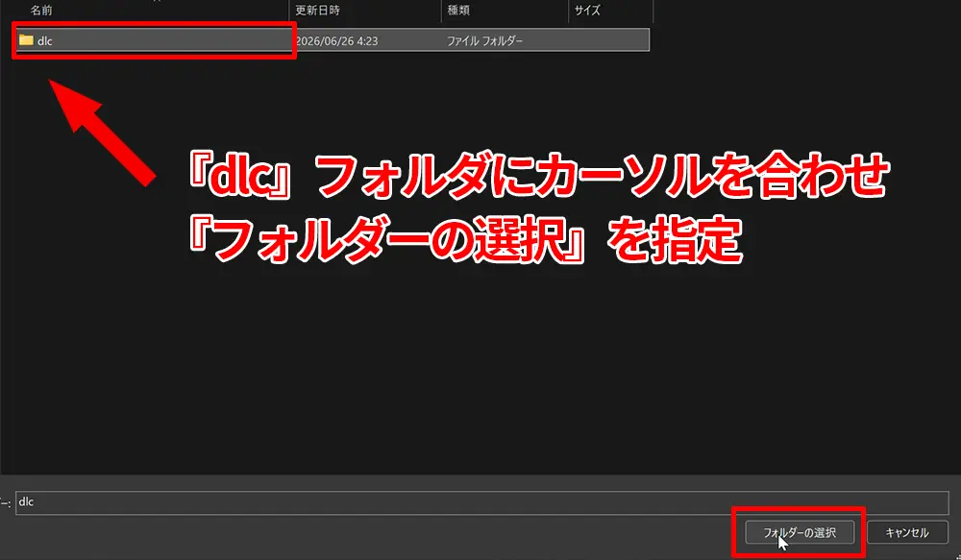Sort by 更新日時 column header
This screenshot has height=560, width=961.
pyautogui.click(x=317, y=11)
